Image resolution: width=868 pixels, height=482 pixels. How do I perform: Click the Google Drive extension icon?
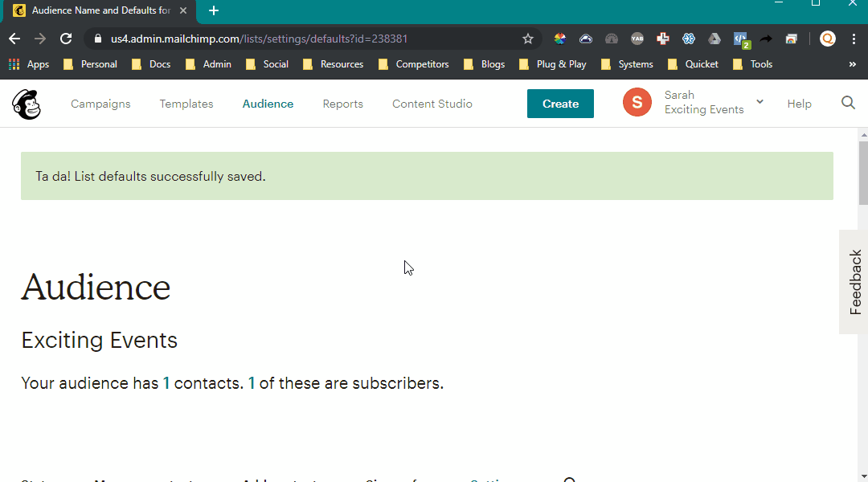click(714, 39)
